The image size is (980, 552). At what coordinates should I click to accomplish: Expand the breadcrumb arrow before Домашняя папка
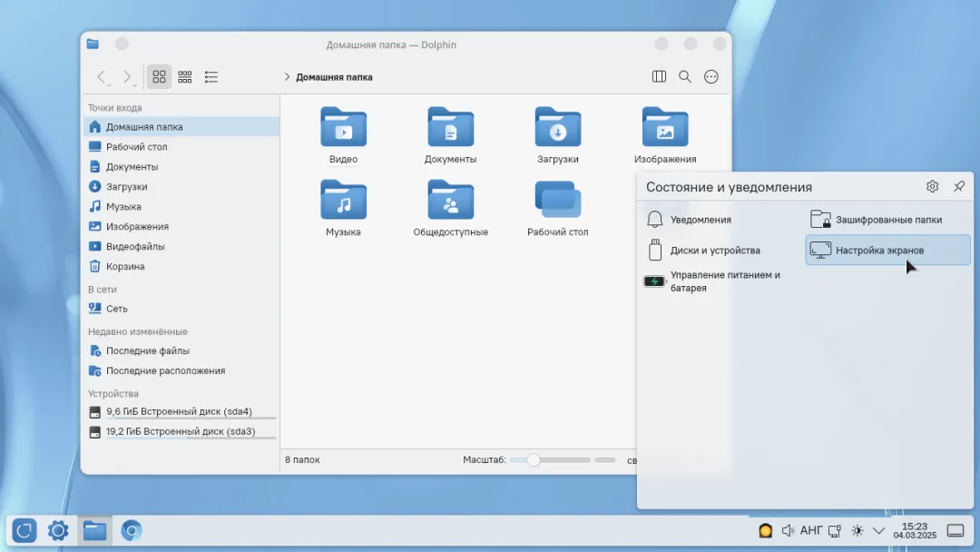(x=287, y=77)
